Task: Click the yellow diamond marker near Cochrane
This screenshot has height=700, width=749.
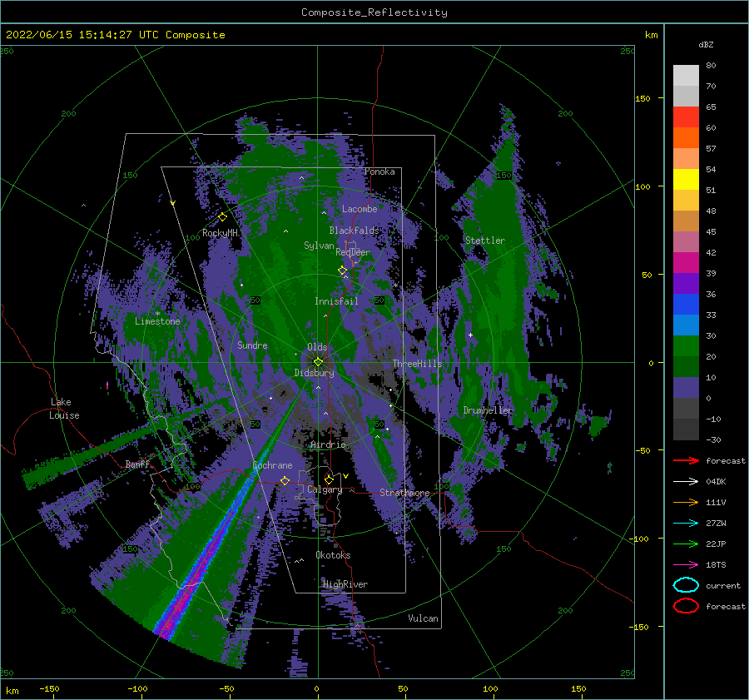Action: point(285,481)
